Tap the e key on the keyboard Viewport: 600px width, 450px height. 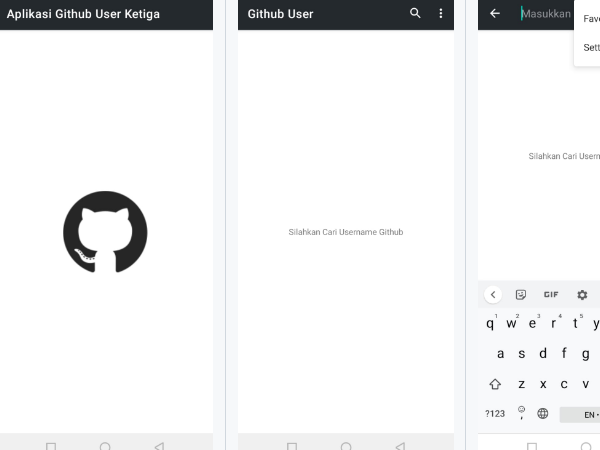(x=532, y=323)
